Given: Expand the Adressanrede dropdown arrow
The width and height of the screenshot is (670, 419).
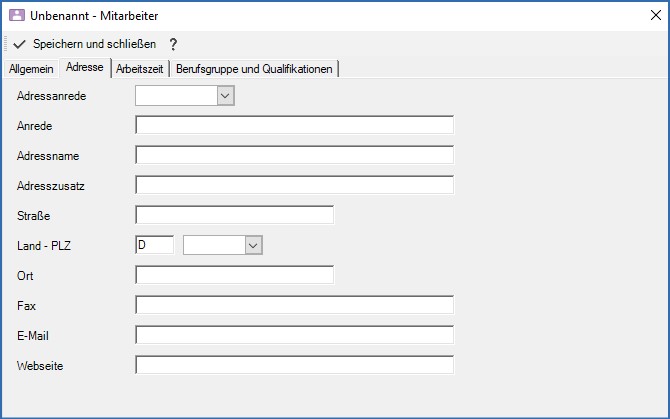Looking at the screenshot, I should pos(225,96).
